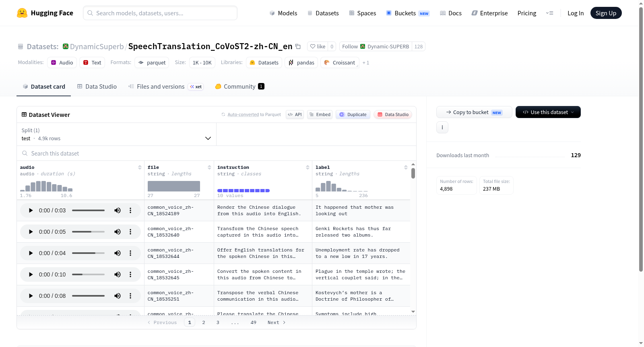The width and height of the screenshot is (644, 347).
Task: Click Log In
Action: tap(576, 13)
